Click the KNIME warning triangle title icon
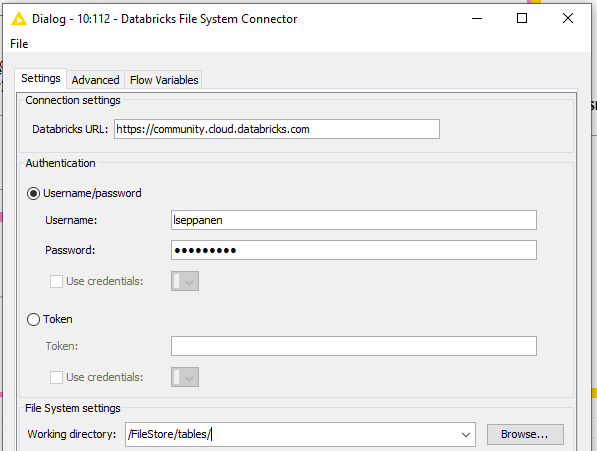 pos(19,19)
